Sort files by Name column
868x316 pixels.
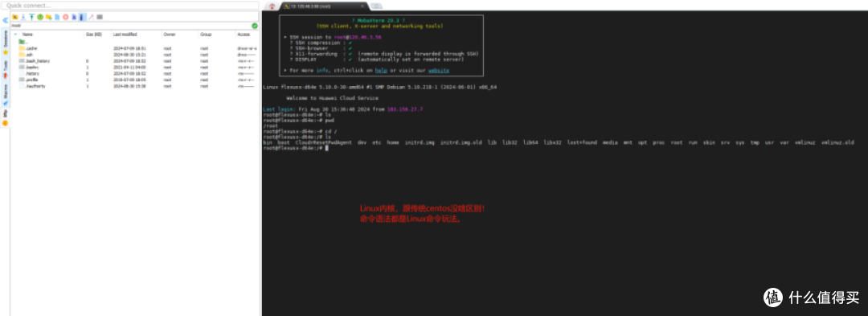[27, 35]
